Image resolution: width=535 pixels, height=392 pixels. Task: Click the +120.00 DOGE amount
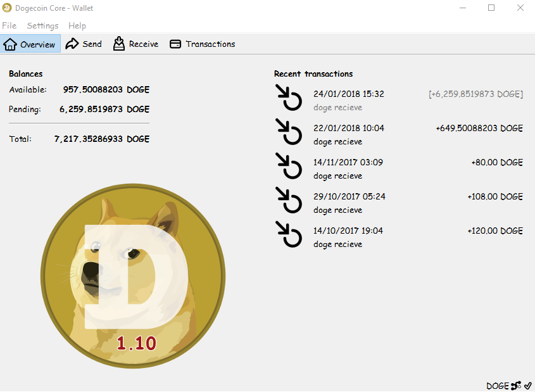pos(495,231)
